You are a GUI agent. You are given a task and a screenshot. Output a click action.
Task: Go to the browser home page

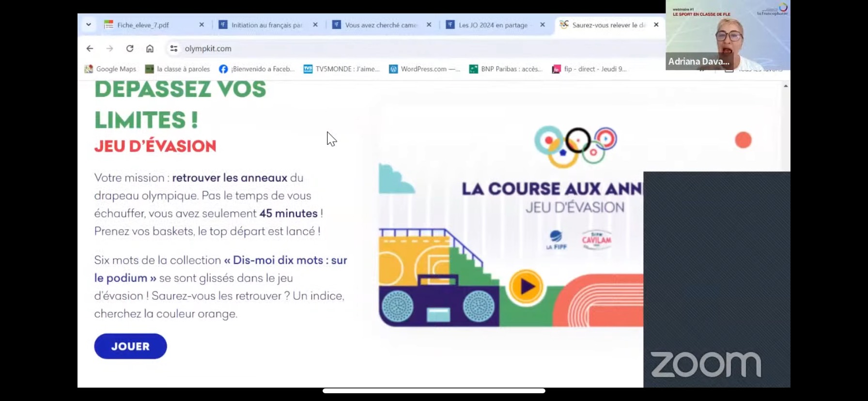(150, 48)
